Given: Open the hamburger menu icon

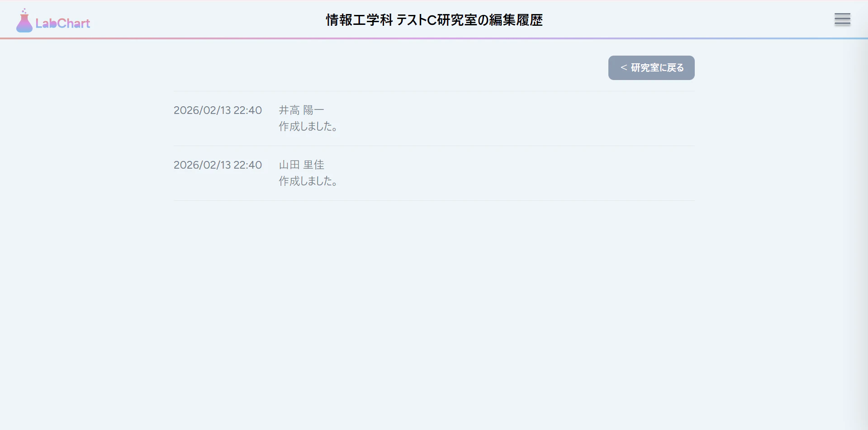Looking at the screenshot, I should click(x=842, y=19).
